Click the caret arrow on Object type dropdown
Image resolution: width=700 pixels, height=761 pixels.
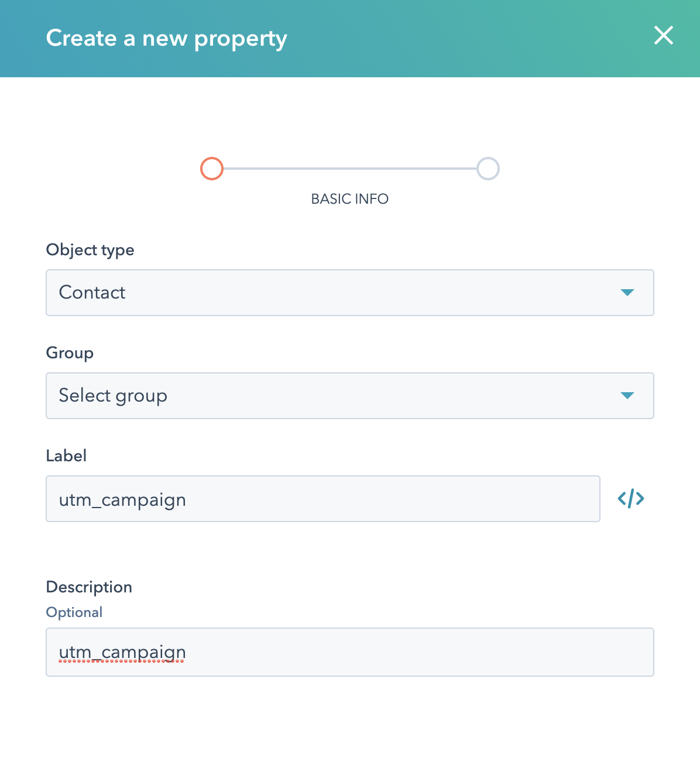(627, 293)
